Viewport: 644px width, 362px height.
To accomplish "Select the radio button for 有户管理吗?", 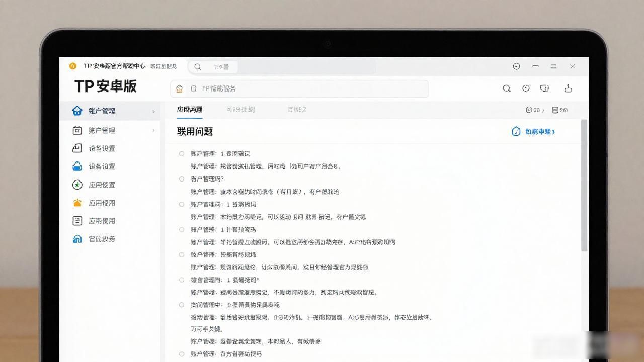I will pyautogui.click(x=182, y=179).
